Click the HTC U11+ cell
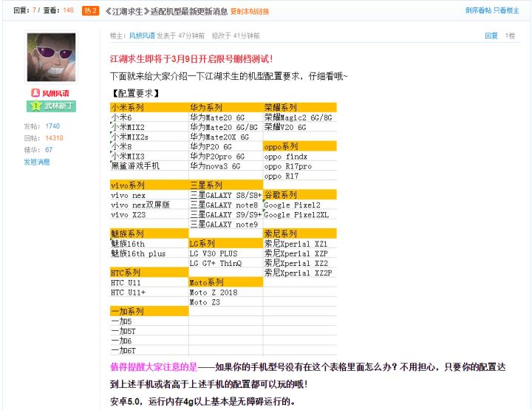Image resolution: width=532 pixels, height=410 pixels. point(149,293)
